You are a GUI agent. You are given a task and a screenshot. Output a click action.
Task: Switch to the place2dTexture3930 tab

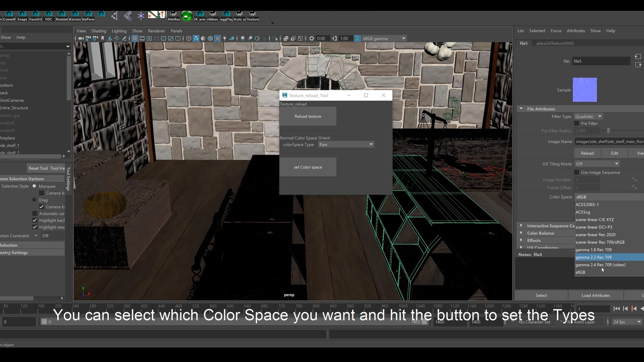tap(554, 43)
